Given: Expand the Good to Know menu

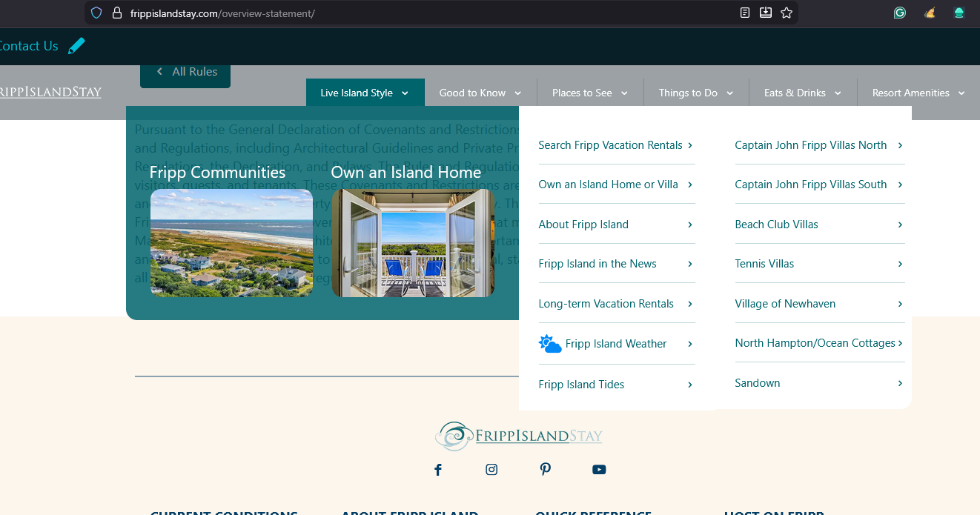Looking at the screenshot, I should (x=480, y=93).
